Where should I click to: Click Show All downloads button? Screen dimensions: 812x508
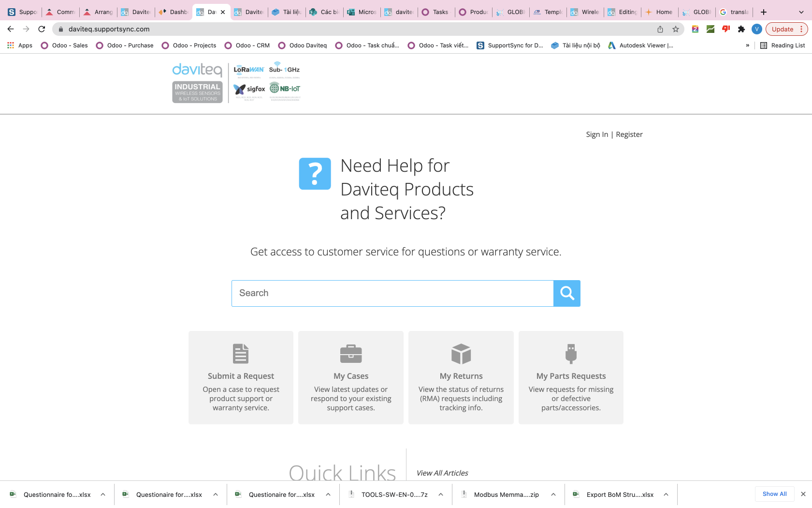coord(774,494)
